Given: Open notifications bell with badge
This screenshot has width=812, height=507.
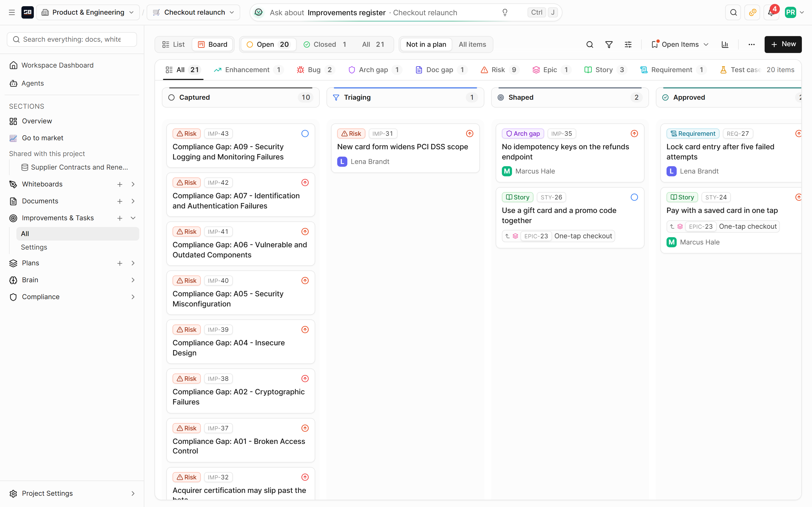Looking at the screenshot, I should (x=771, y=12).
